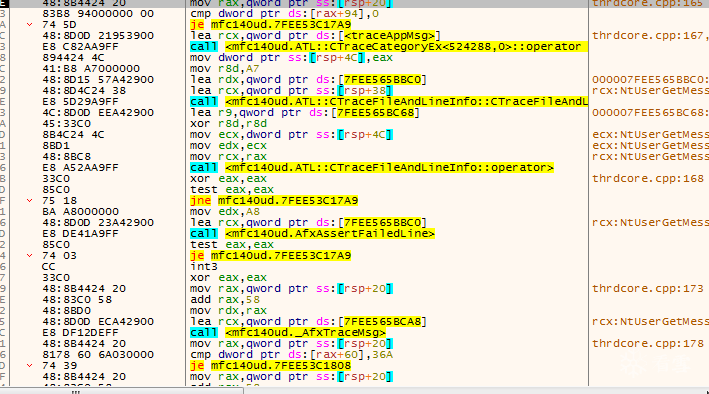Select the je instruction with bytes 74 5D
The height and width of the screenshot is (394, 709).
270,24
